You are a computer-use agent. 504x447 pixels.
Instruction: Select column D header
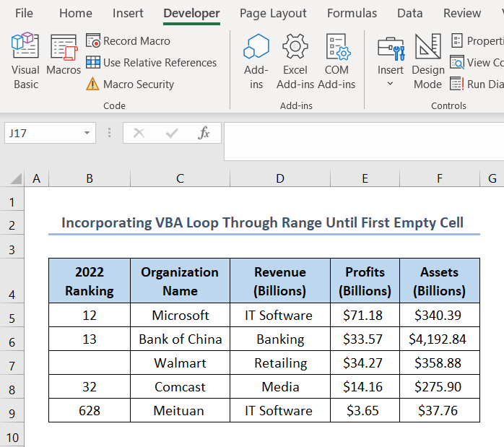[280, 178]
